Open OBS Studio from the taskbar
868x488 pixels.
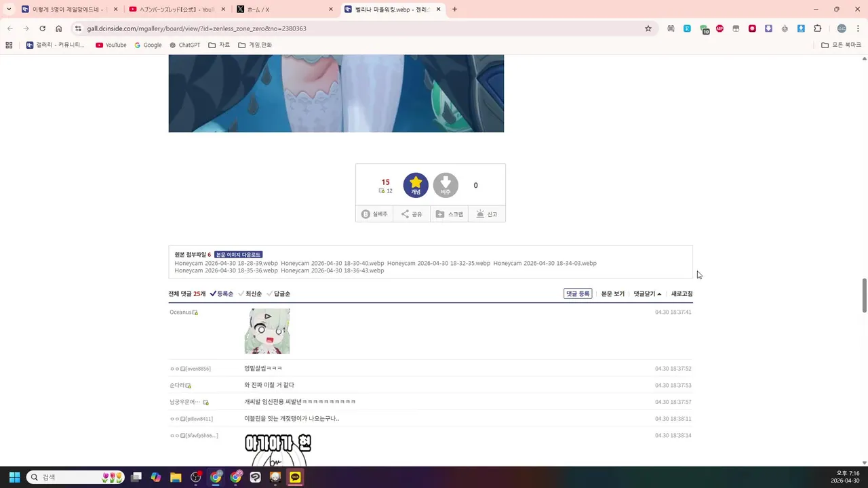point(196,477)
